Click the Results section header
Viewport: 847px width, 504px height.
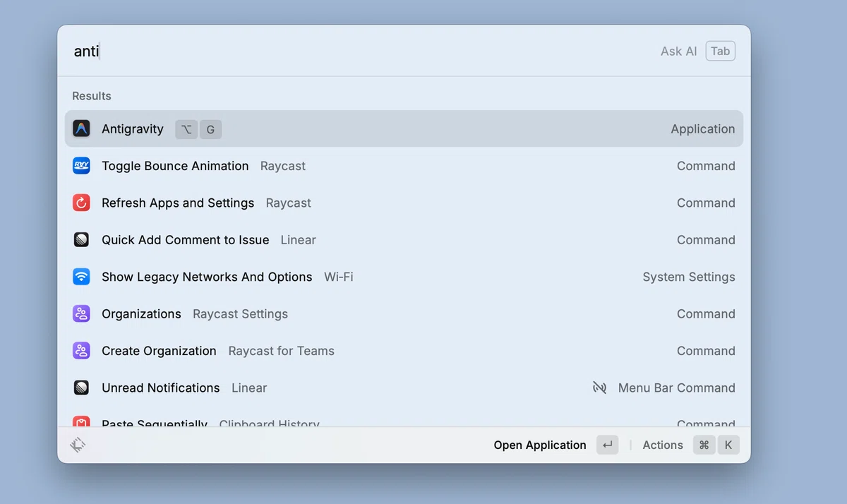[92, 96]
